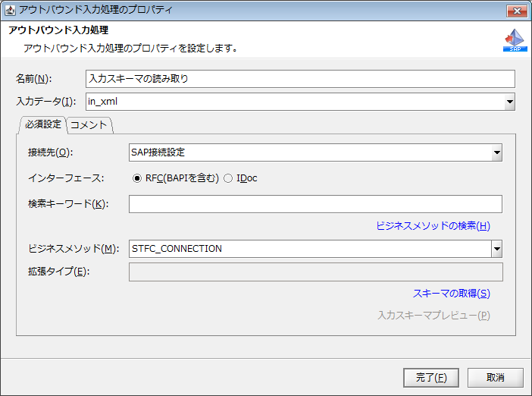Click the 完了 button
This screenshot has height=396, width=532.
tap(431, 378)
